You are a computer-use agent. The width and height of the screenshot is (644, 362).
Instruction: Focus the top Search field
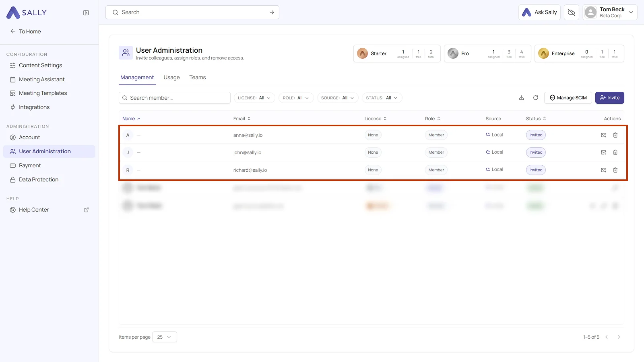click(x=192, y=12)
